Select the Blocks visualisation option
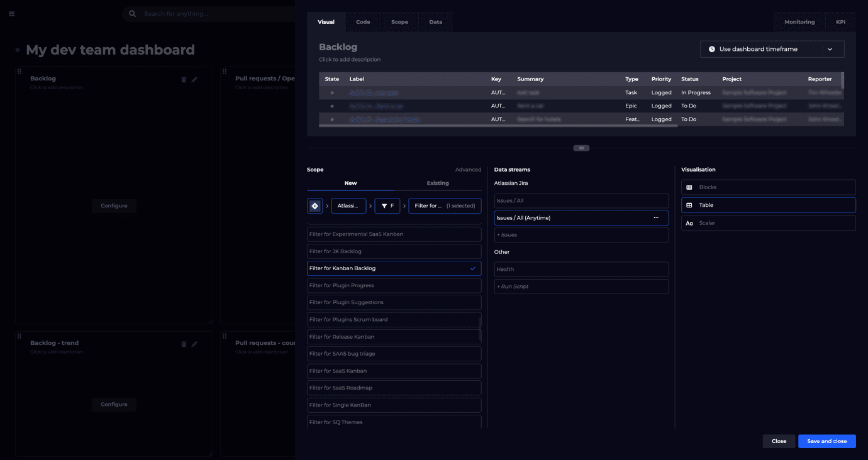Image resolution: width=868 pixels, height=460 pixels. 768,187
